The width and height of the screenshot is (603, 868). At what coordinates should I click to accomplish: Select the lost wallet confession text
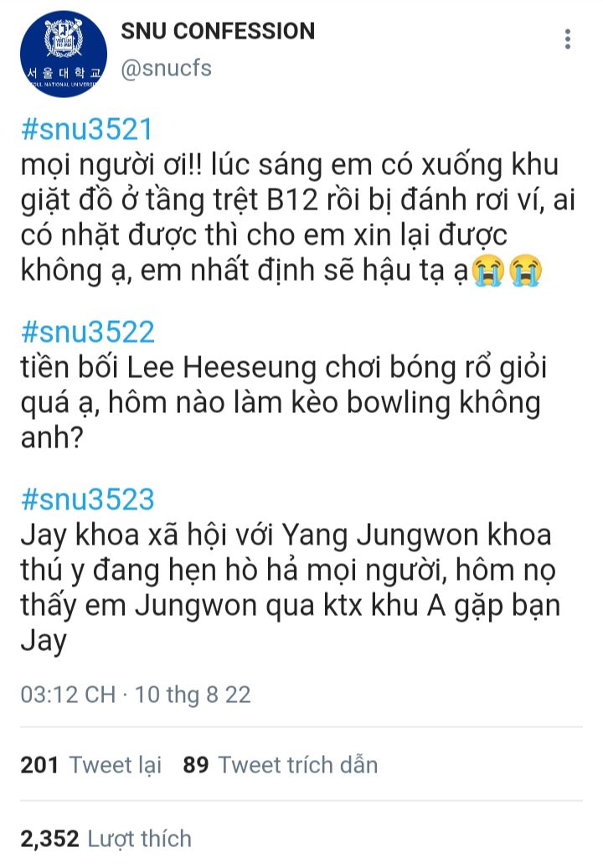[298, 218]
